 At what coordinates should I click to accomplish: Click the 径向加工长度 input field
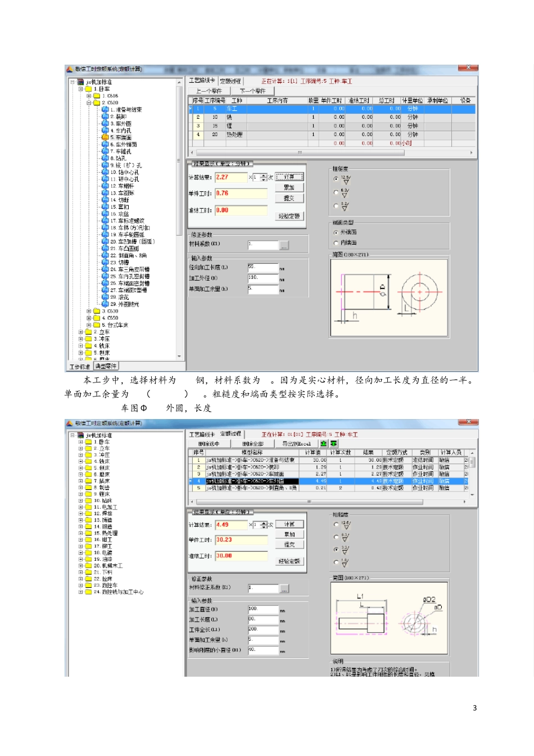(263, 268)
